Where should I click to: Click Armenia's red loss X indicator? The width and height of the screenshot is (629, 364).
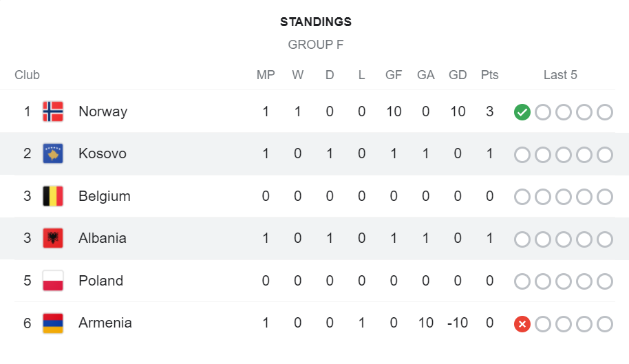click(522, 323)
